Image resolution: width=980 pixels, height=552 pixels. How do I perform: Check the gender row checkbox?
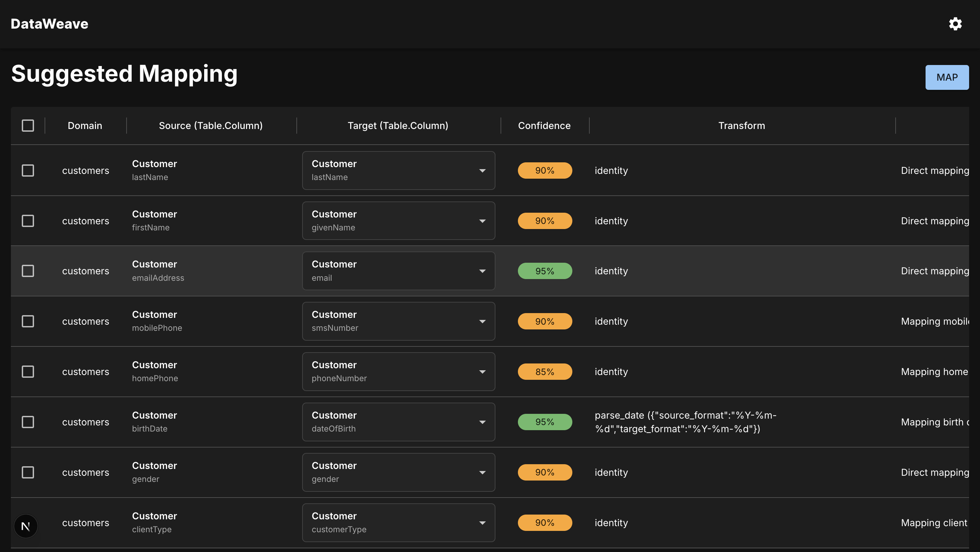(x=28, y=472)
